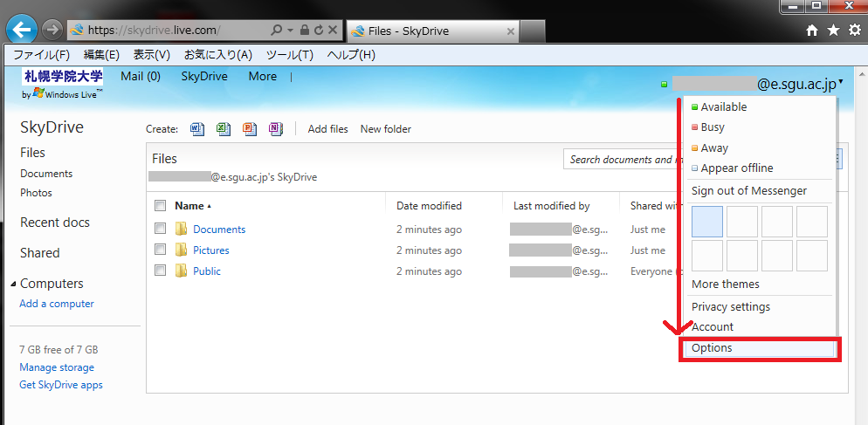
Task: Click the browser back arrow button
Action: [x=22, y=29]
